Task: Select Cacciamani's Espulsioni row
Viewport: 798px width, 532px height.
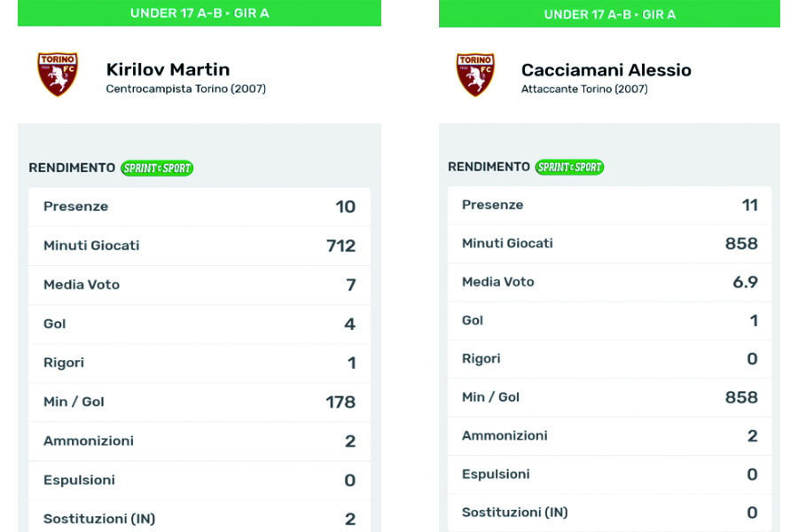Action: click(609, 474)
